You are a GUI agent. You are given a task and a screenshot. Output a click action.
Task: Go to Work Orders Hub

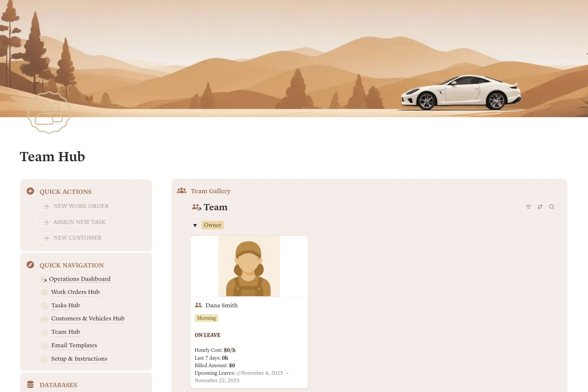tap(75, 292)
